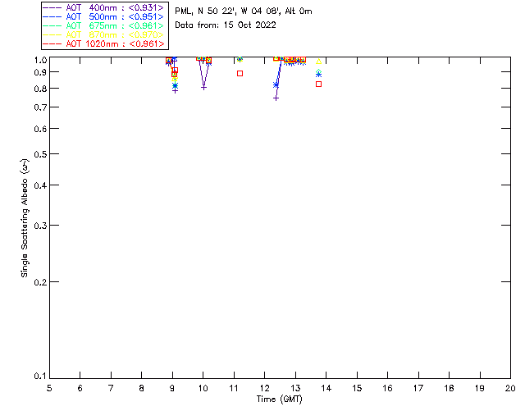Click the x-axis label 5
The height and width of the screenshot is (420, 525).
[x=49, y=388]
